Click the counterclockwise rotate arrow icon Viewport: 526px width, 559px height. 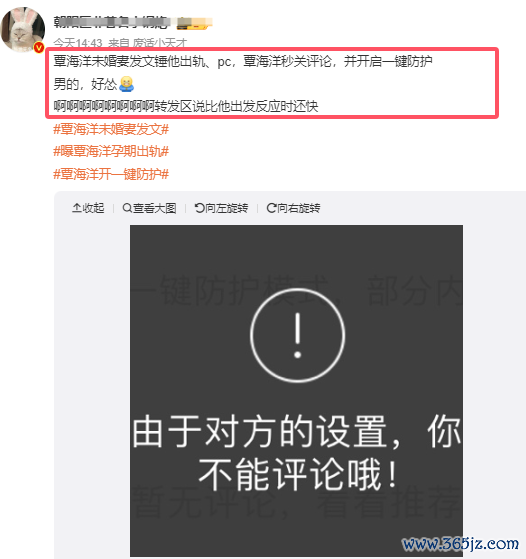coord(199,208)
